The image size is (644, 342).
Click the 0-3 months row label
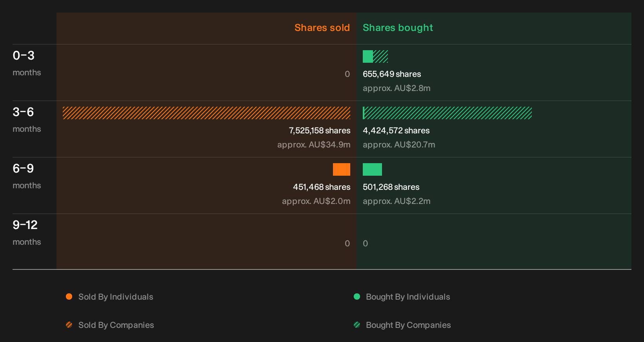[x=27, y=63]
